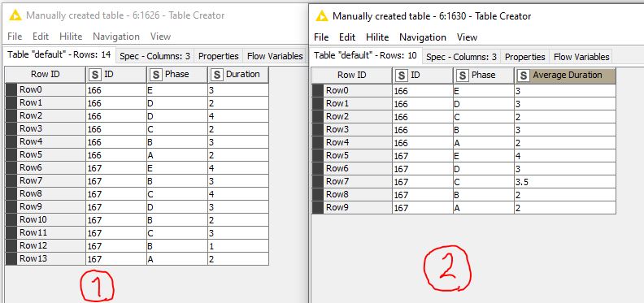Click the KNIME warning icon in window 6:1626
644x303 pixels.
(15, 15)
